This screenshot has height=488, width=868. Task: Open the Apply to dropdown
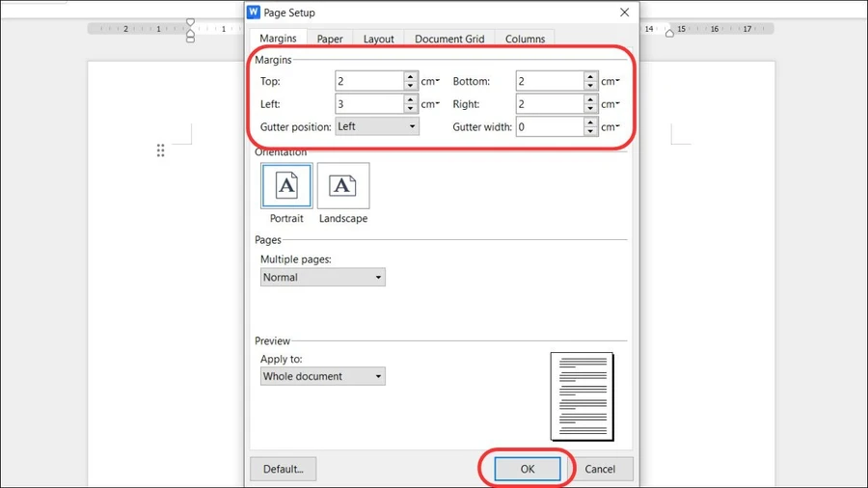(323, 376)
